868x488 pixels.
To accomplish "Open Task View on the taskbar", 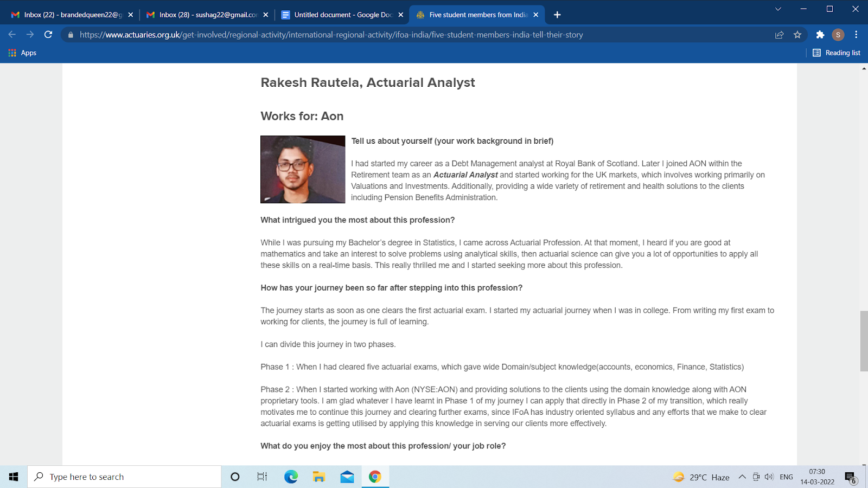I will tap(262, 477).
